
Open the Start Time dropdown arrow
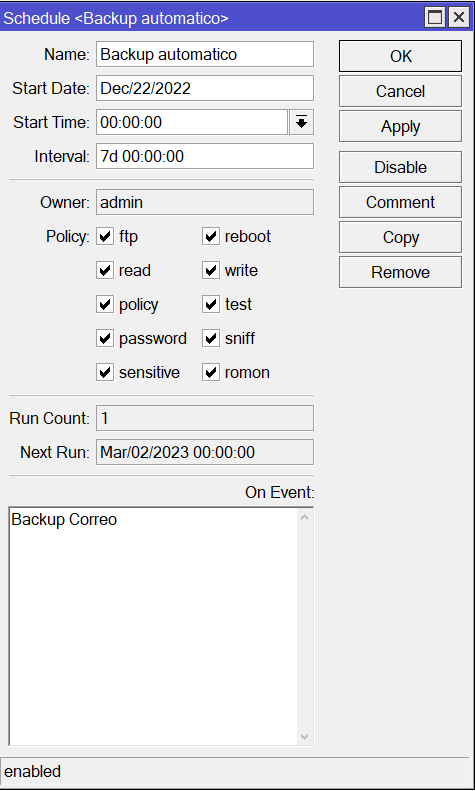[x=301, y=122]
